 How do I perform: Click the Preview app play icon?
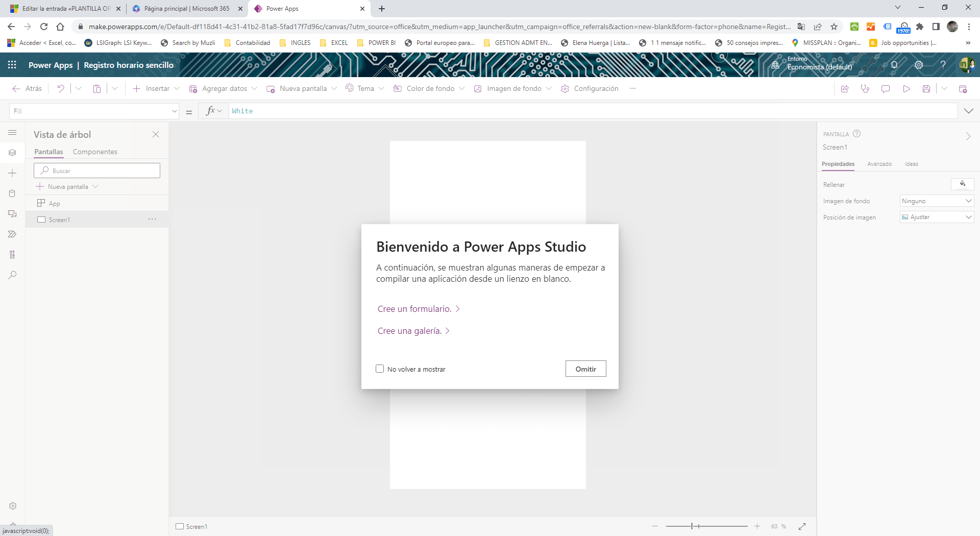pos(906,89)
